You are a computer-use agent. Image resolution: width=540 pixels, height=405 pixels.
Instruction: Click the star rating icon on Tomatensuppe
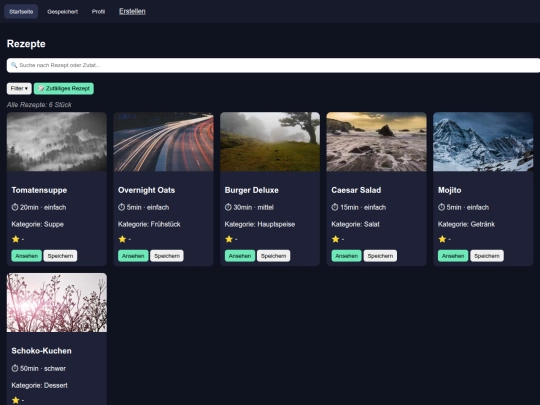pos(15,239)
